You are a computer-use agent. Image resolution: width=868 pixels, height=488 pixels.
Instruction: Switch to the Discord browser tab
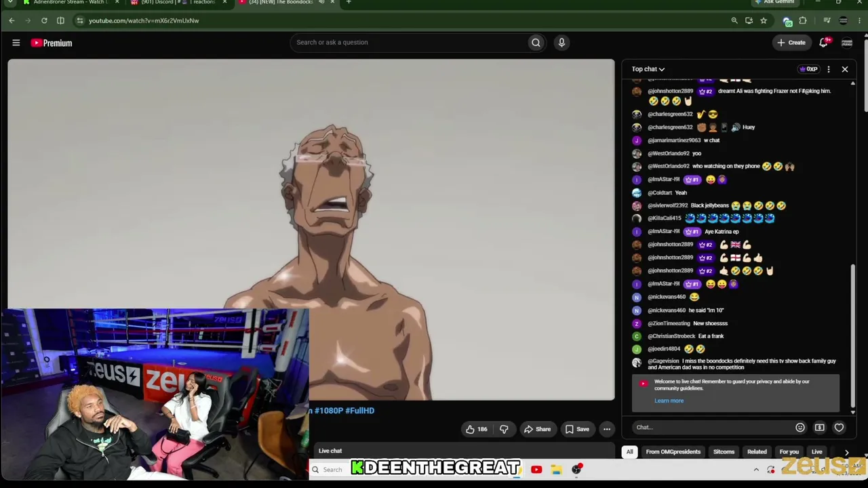pyautogui.click(x=178, y=2)
